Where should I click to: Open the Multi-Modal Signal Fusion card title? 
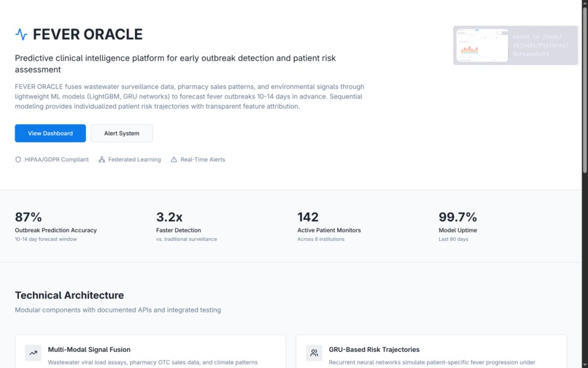89,350
